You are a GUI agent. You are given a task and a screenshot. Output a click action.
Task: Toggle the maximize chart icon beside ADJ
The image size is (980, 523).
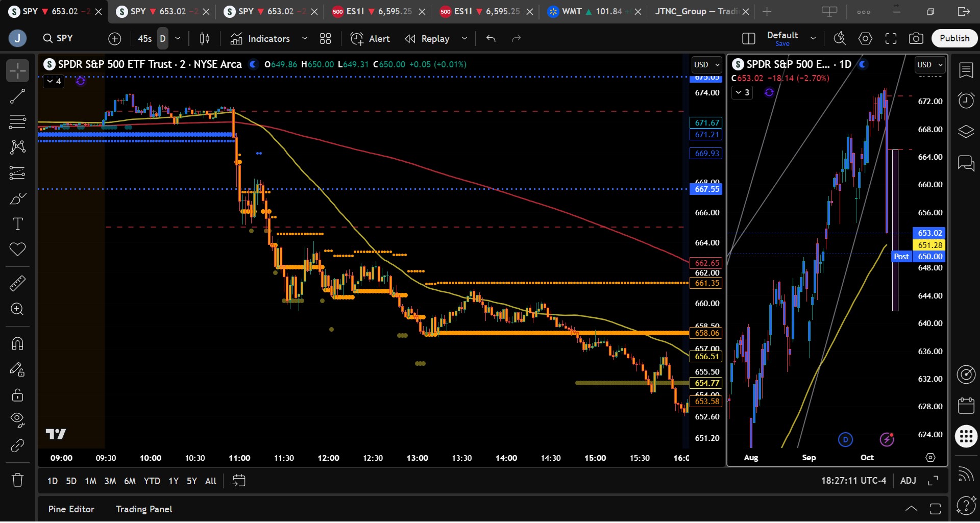point(933,481)
